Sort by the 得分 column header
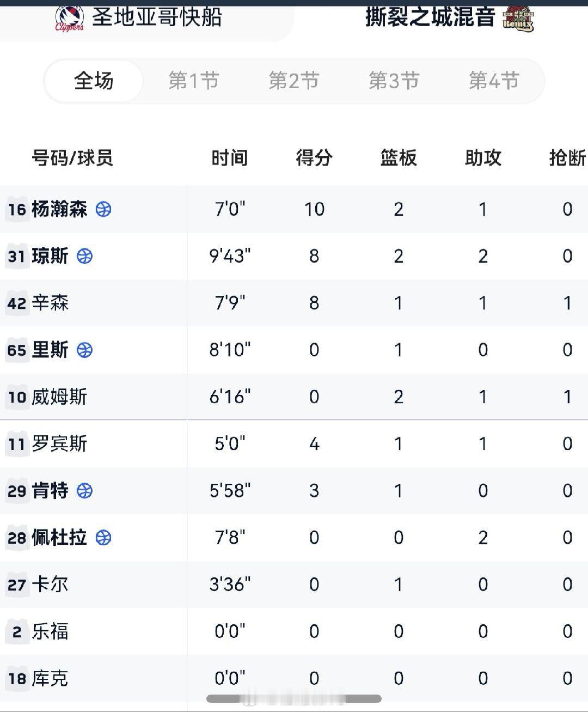588x712 pixels. [314, 158]
